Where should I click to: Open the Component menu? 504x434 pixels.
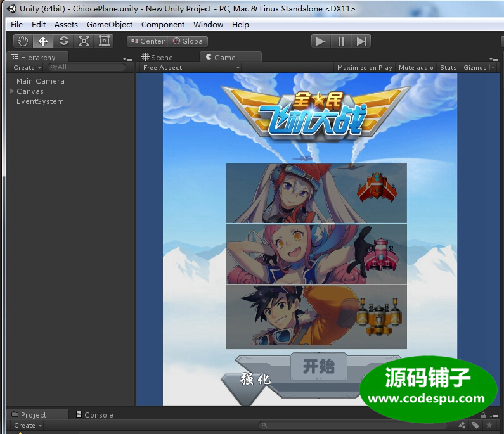(x=163, y=25)
